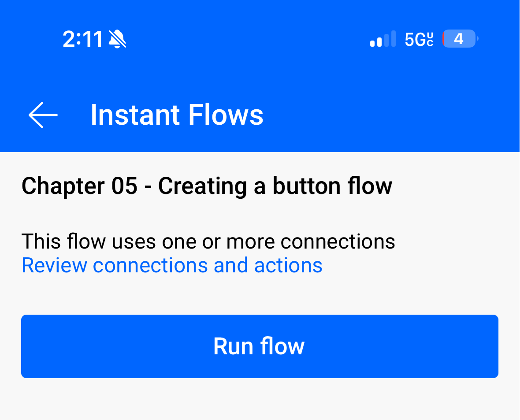Tap the number 4 inside battery icon
This screenshot has width=520, height=420.
click(x=458, y=39)
